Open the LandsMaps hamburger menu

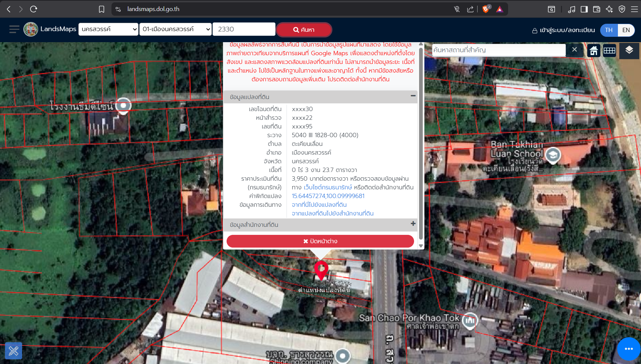[x=14, y=29]
